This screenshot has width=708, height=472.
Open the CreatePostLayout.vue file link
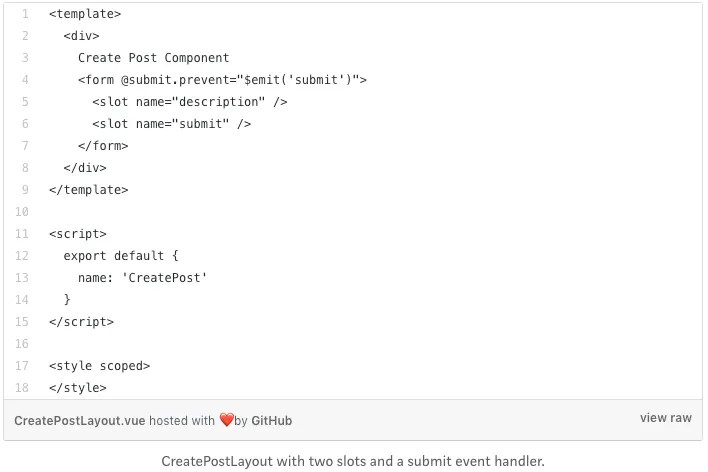tap(79, 421)
